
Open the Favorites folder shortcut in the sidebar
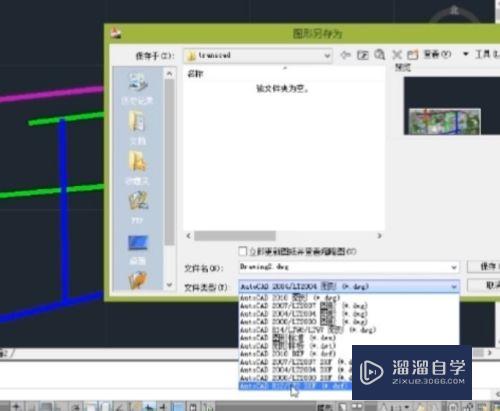137,167
